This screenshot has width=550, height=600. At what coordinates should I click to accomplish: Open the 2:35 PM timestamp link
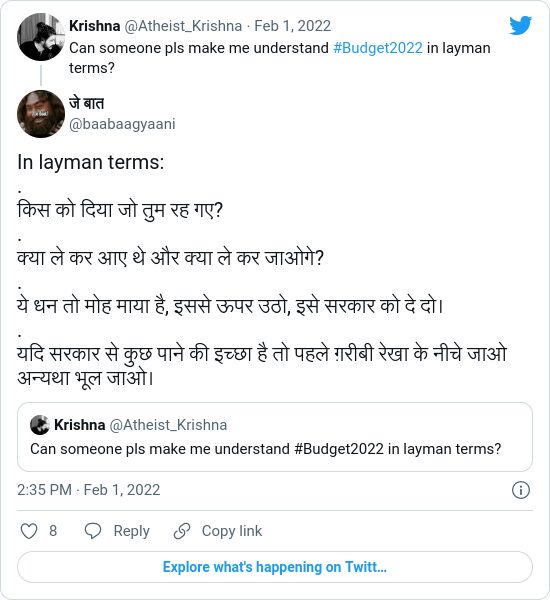[x=88, y=490]
